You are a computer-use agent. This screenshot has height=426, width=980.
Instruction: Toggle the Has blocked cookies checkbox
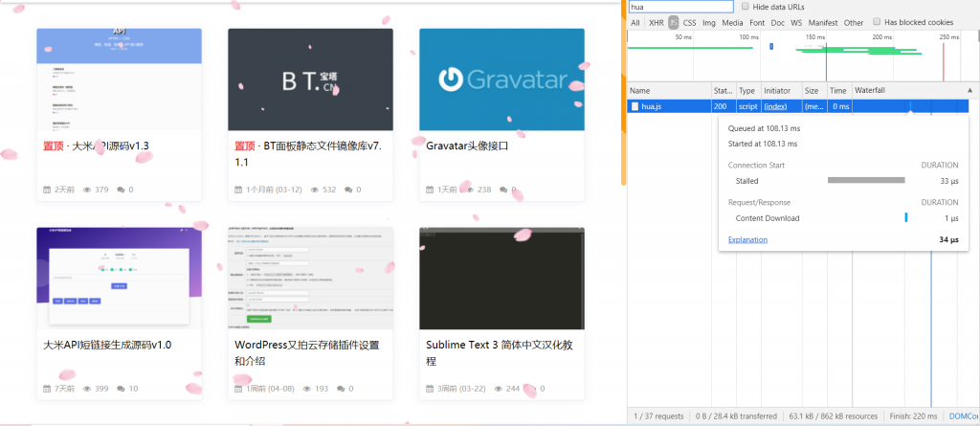pyautogui.click(x=877, y=22)
